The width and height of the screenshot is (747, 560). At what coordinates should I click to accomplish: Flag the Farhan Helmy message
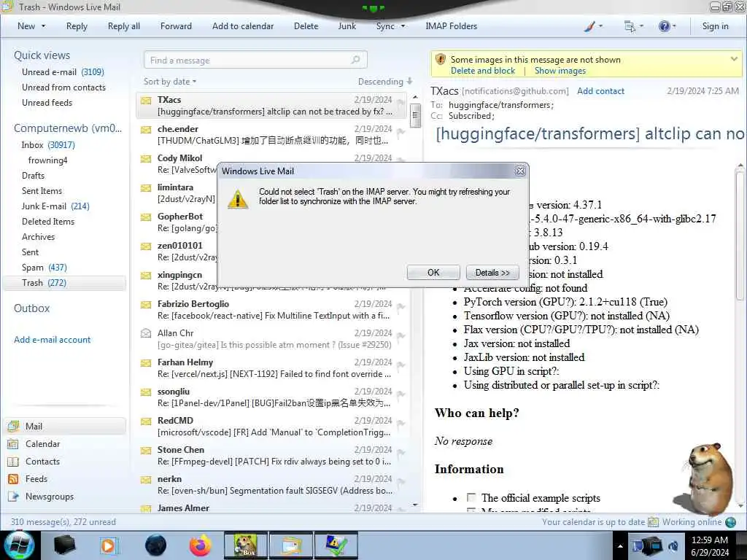click(x=400, y=365)
